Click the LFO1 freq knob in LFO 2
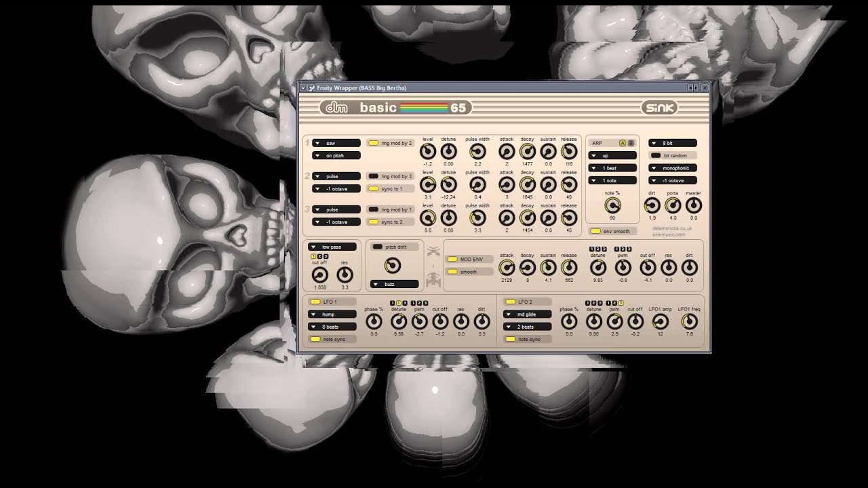Screen dimensions: 868x488 (690, 322)
